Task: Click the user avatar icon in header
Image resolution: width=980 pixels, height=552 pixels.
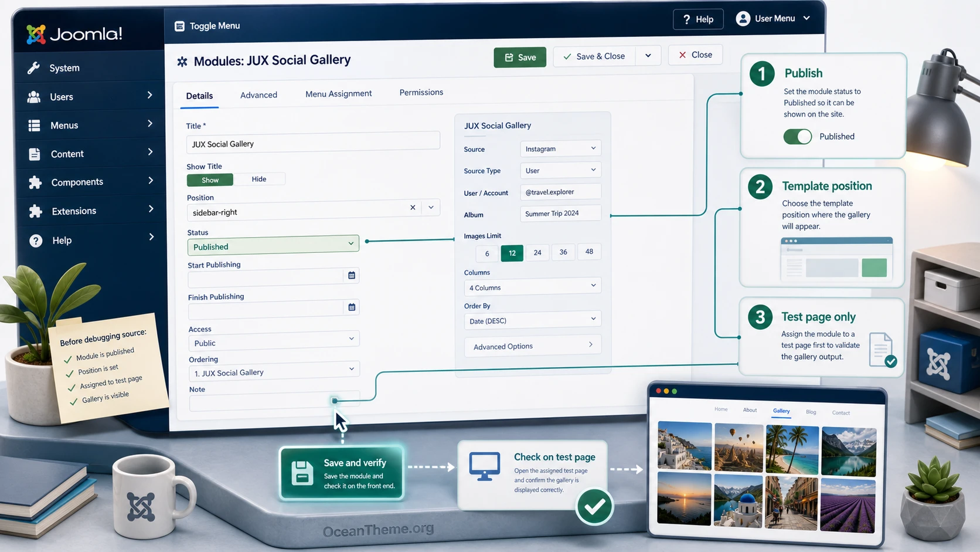Action: (x=743, y=19)
